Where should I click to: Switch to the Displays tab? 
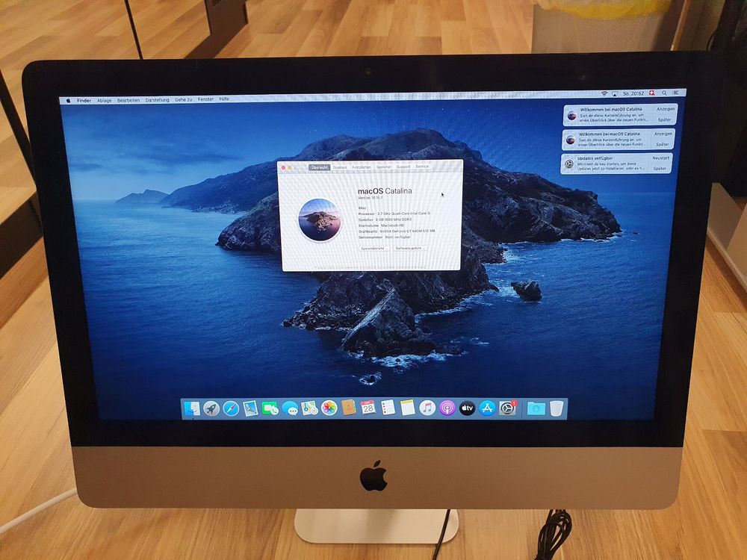pos(341,168)
